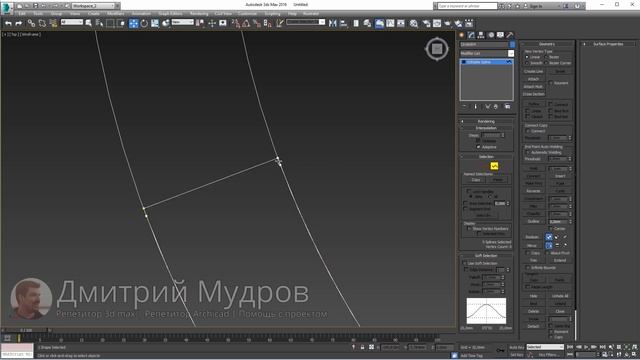Enable the Use Soft Selection checkbox
Viewport: 640px width, 360px height.
pyautogui.click(x=465, y=263)
